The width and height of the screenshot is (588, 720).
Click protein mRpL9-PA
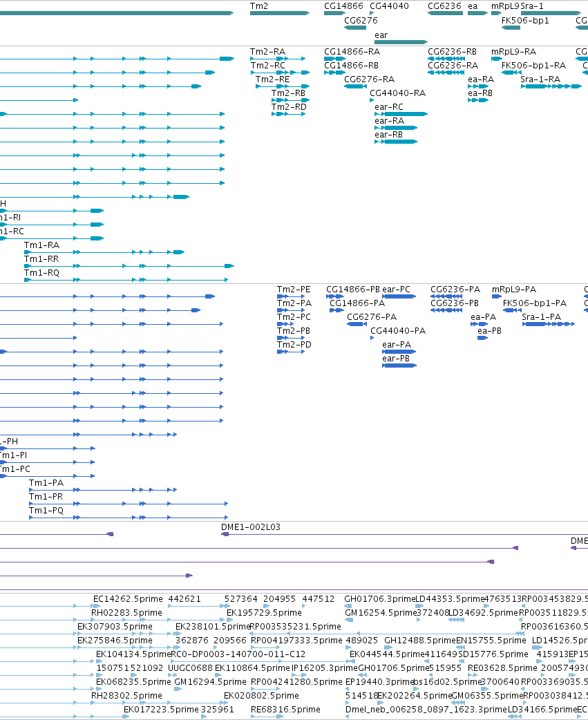tap(497, 296)
